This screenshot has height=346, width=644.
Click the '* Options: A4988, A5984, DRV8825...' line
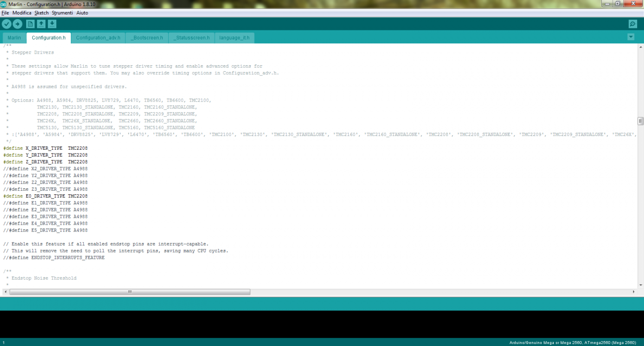coord(109,100)
